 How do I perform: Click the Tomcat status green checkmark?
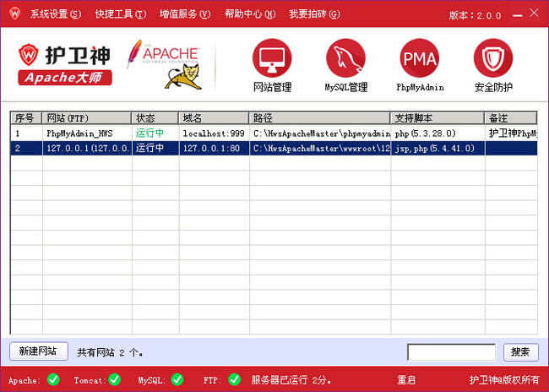click(115, 379)
